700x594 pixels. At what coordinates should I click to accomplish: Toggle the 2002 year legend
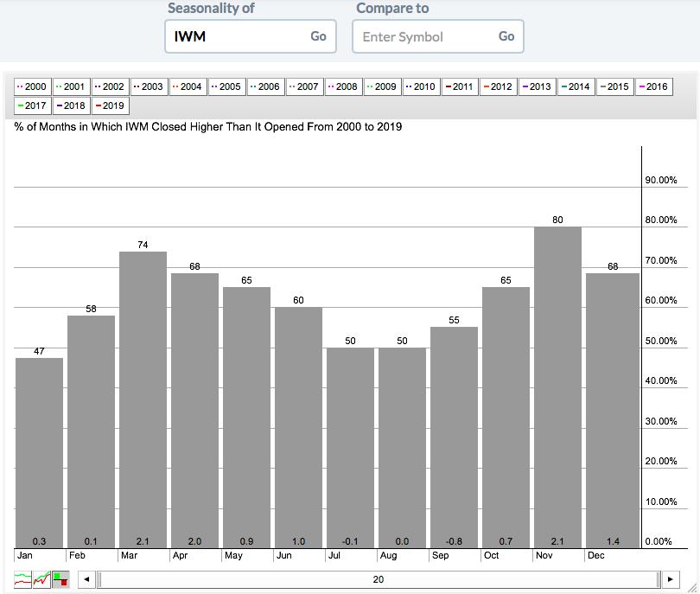(x=111, y=86)
